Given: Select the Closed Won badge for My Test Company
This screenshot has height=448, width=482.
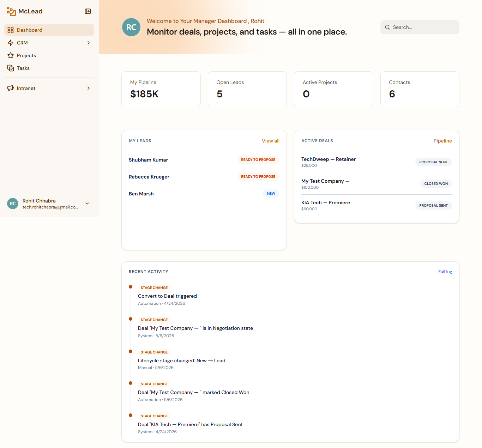Looking at the screenshot, I should (x=436, y=184).
